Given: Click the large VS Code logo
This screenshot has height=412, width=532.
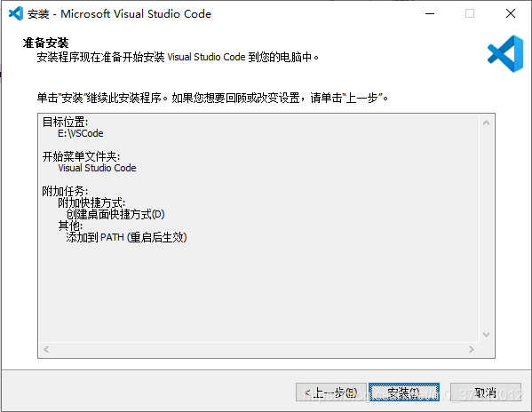Looking at the screenshot, I should 505,53.
